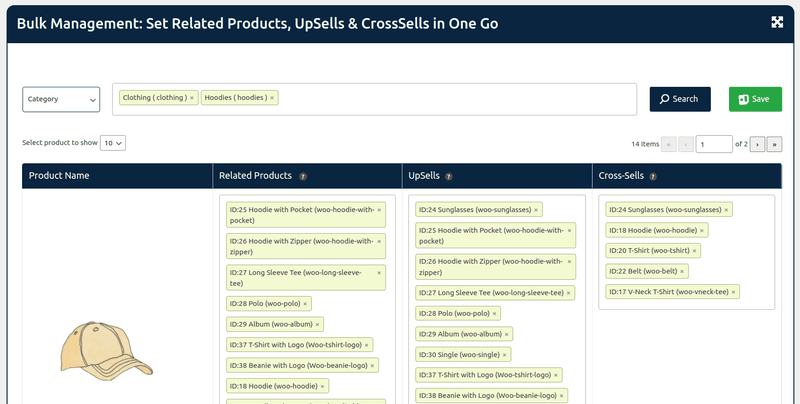Remove Album tag from Related Products
This screenshot has width=800, height=404.
point(318,324)
